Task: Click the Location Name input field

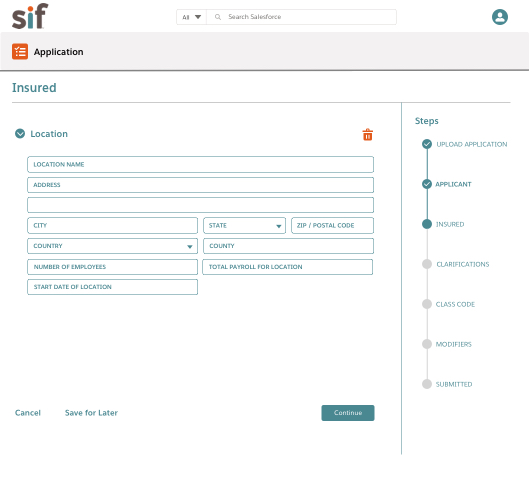Action: [x=200, y=165]
